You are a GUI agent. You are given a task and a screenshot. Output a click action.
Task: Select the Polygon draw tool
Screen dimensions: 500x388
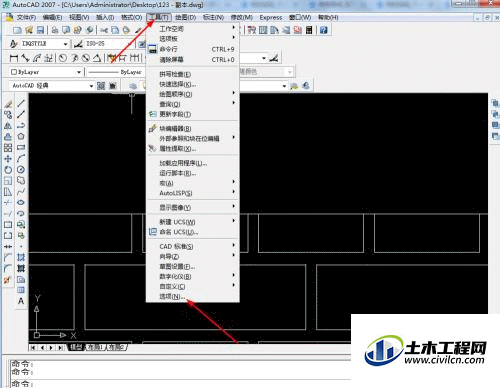(x=21, y=136)
